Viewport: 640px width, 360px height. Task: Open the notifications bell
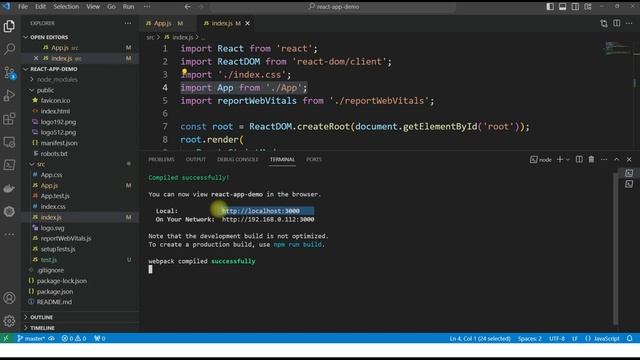point(630,338)
